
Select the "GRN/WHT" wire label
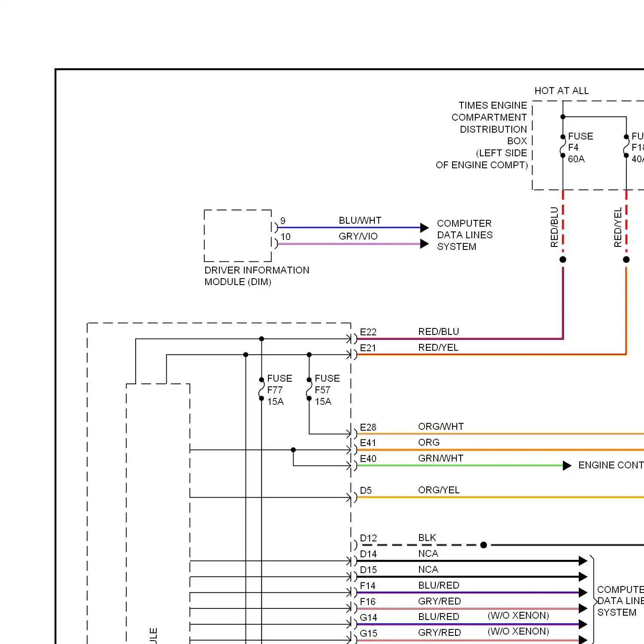tap(441, 458)
